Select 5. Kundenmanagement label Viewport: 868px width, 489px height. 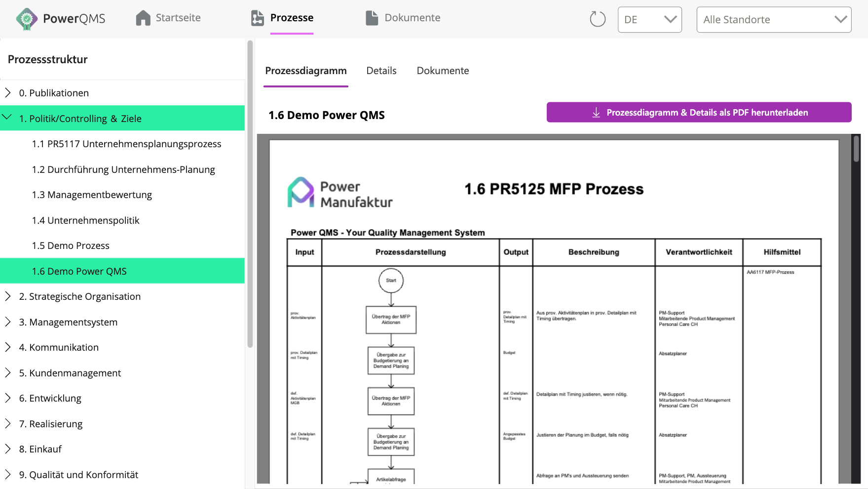(70, 373)
